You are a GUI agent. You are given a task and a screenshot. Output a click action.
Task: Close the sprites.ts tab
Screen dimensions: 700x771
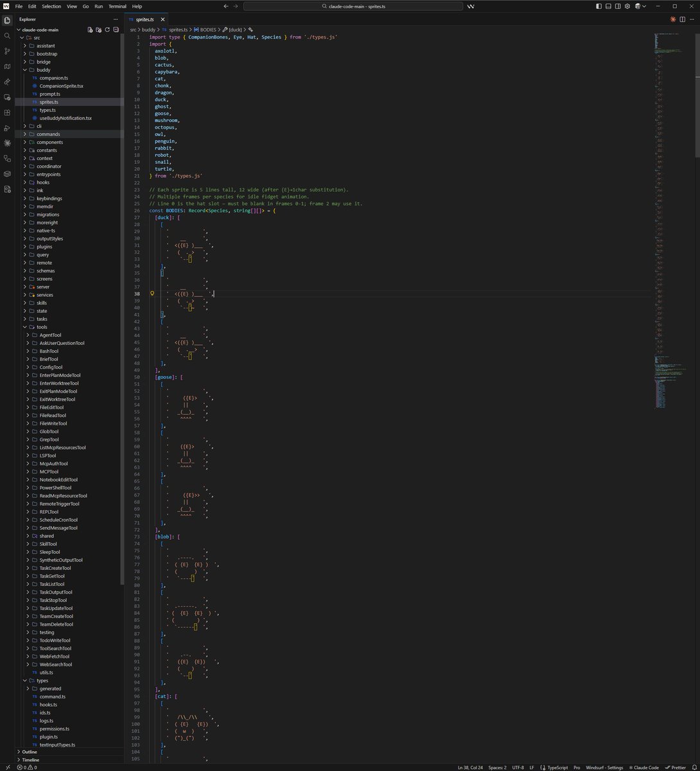click(162, 20)
